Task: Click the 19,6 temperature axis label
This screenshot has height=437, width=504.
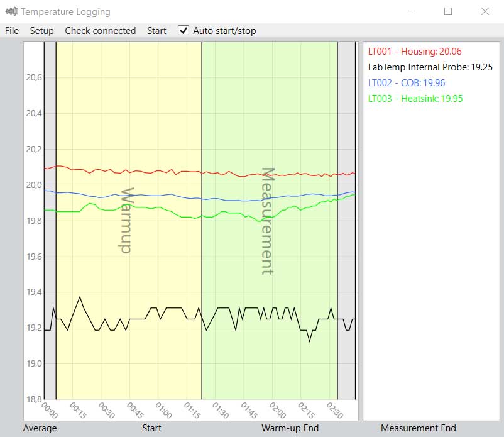Action: tap(34, 257)
